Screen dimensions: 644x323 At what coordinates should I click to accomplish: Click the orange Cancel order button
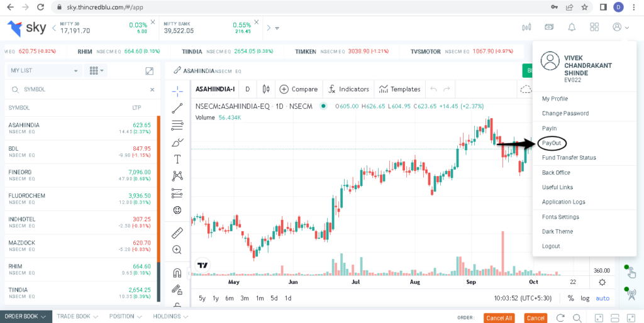pyautogui.click(x=536, y=318)
